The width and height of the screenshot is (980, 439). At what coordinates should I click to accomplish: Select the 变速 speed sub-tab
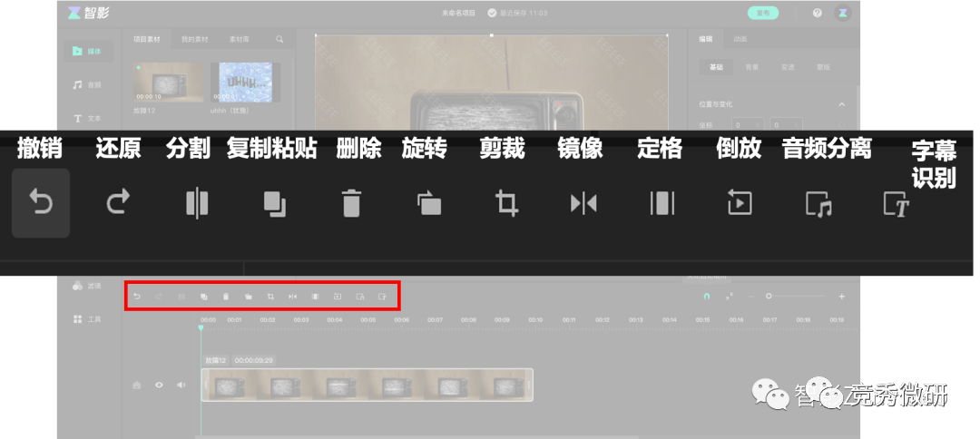787,67
